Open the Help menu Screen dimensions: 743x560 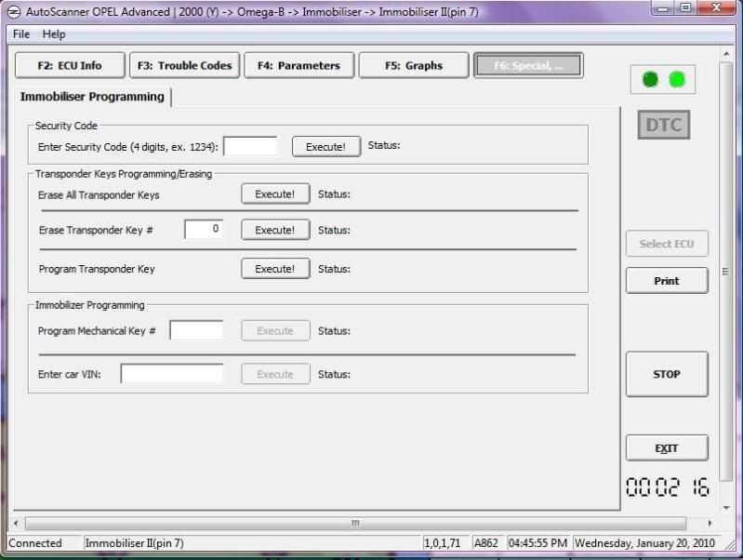pyautogui.click(x=54, y=34)
